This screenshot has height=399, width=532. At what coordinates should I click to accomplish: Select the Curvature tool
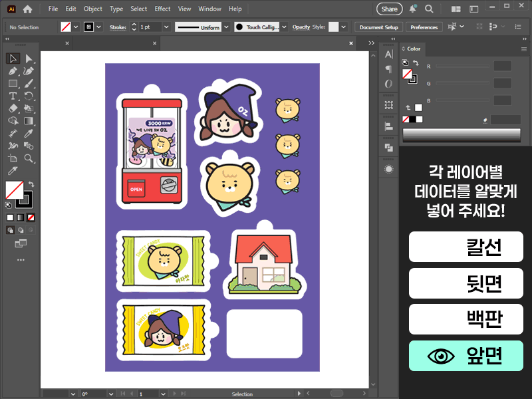[x=29, y=71]
